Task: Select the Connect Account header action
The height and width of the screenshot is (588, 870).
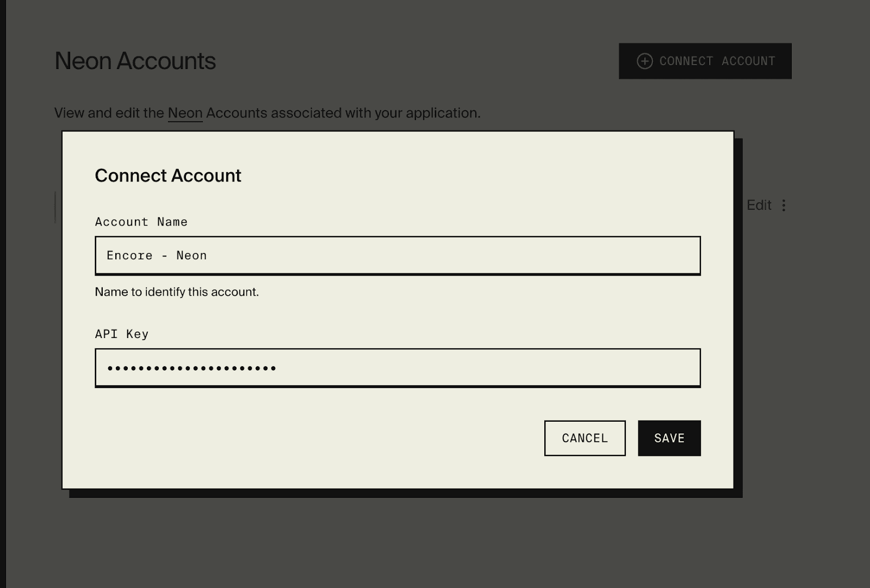Action: [x=705, y=61]
